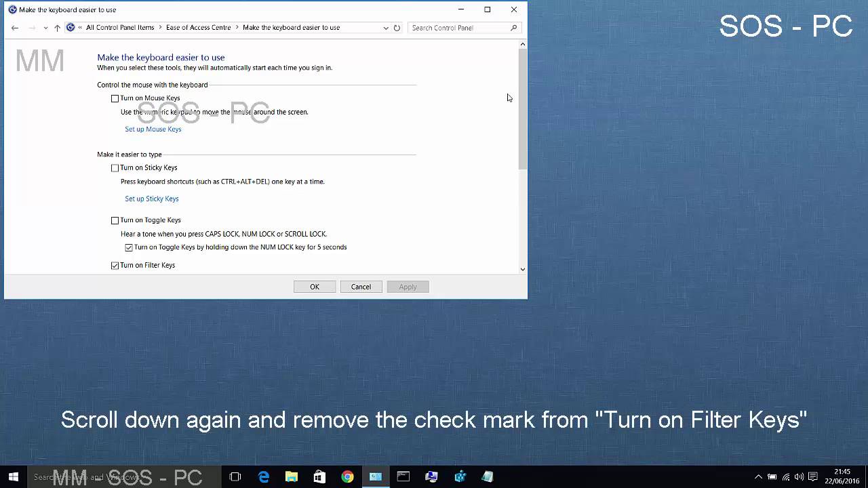The image size is (868, 488).
Task: Open All Control Panel Items breadcrumb
Action: coord(120,28)
